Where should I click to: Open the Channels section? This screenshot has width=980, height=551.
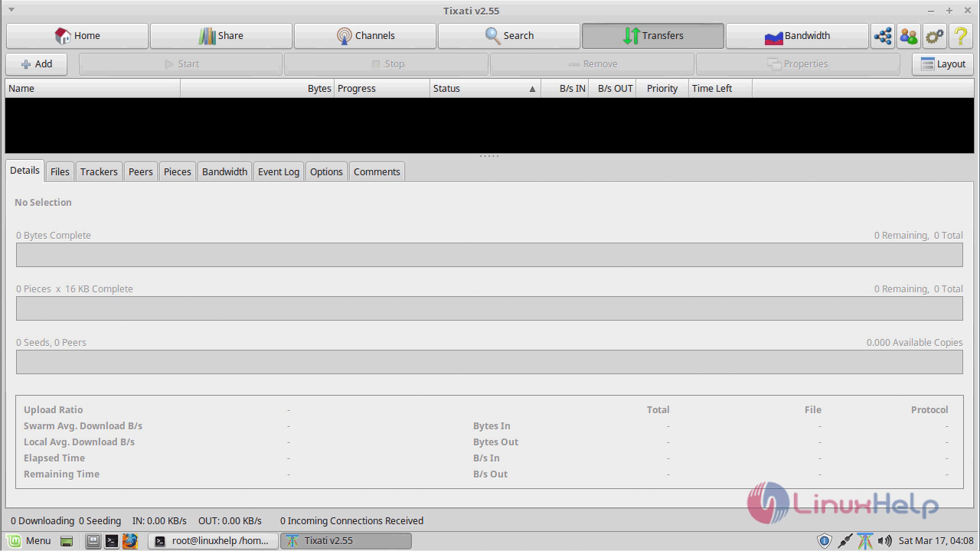365,36
